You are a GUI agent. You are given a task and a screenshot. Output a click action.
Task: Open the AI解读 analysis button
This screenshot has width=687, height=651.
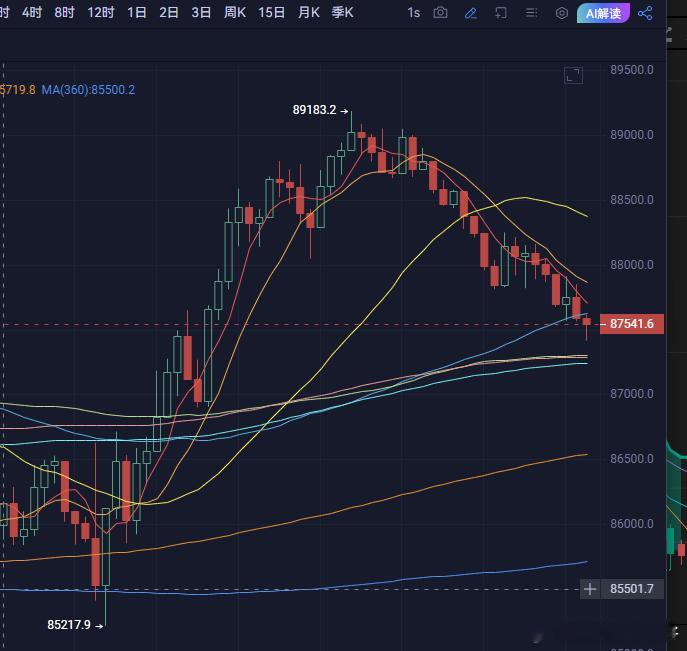click(x=603, y=13)
